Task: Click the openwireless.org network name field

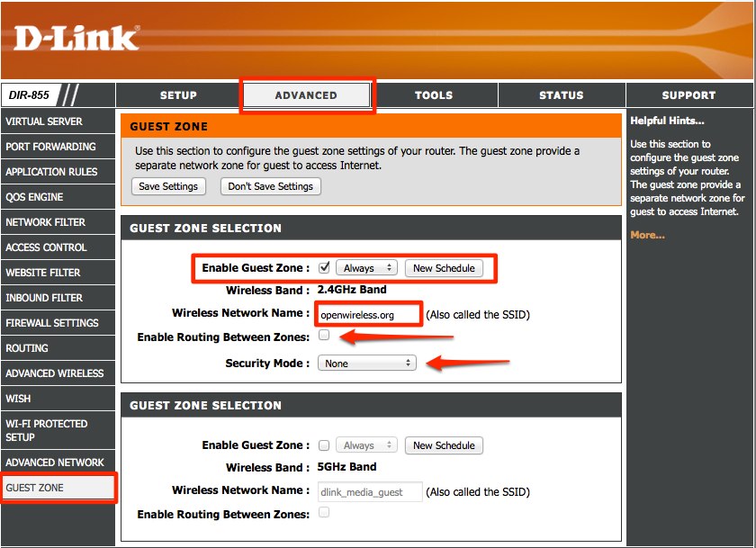Action: coord(368,315)
